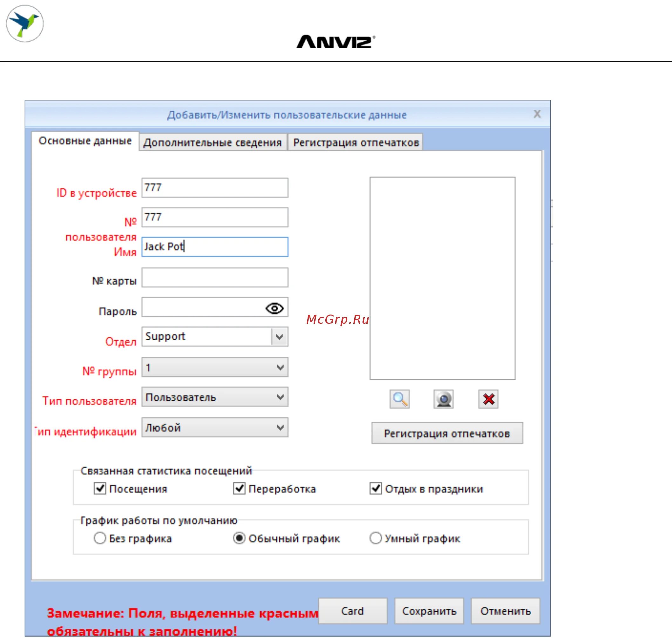Viewport: 672px width, 638px height.
Task: Toggle the password visibility eye icon
Action: coord(274,308)
